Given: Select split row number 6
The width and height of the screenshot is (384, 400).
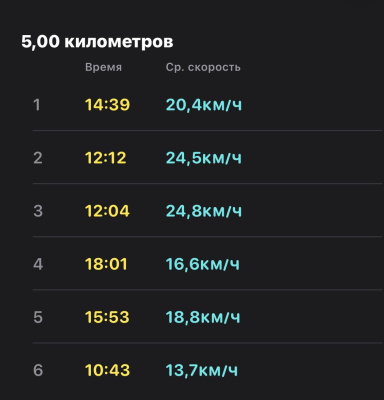Looking at the screenshot, I should tap(207, 370).
